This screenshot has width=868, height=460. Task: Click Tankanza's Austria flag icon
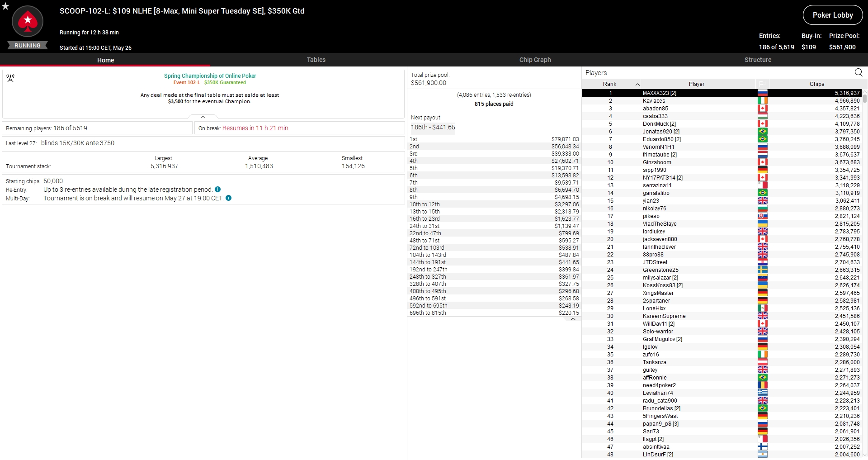[762, 362]
